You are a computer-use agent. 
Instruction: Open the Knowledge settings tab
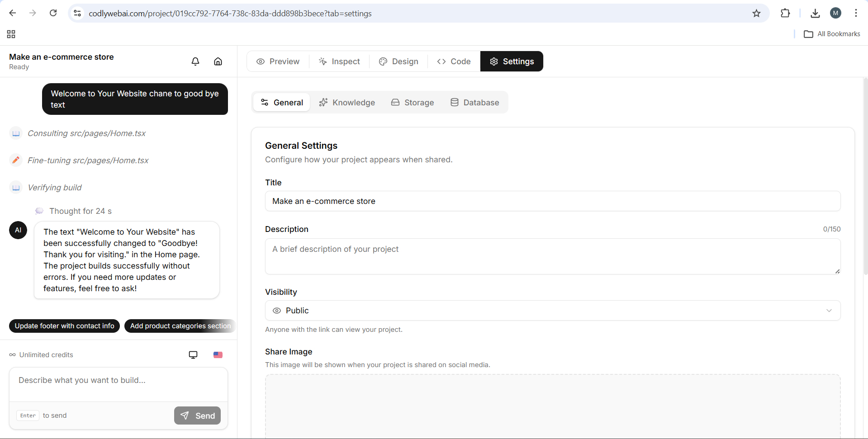point(347,103)
